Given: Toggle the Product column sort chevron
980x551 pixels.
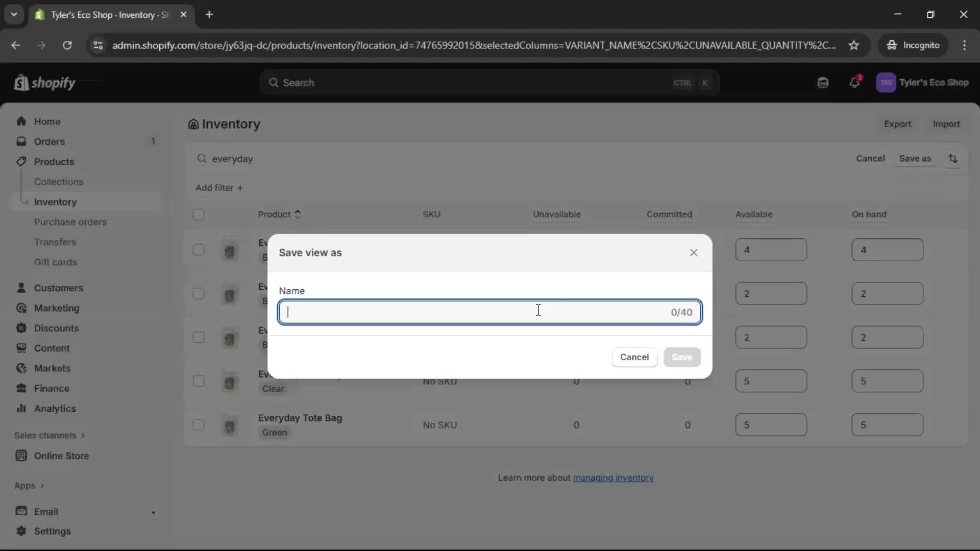Looking at the screenshot, I should click(298, 214).
